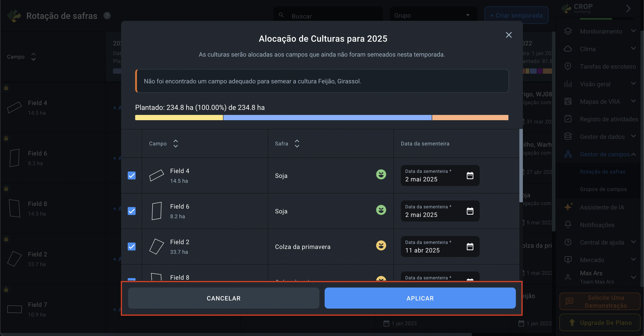
Task: Click the Field 6 shape thumbnail in dialog
Action: pyautogui.click(x=156, y=211)
